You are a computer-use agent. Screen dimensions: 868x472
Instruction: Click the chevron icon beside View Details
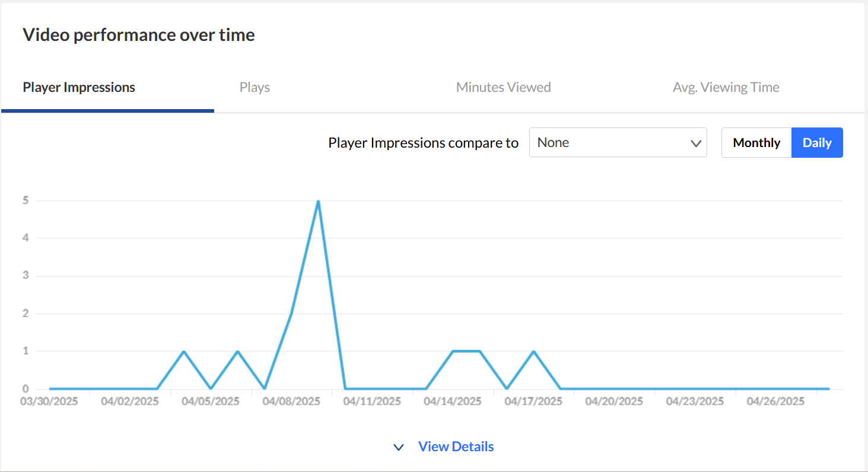pos(399,447)
